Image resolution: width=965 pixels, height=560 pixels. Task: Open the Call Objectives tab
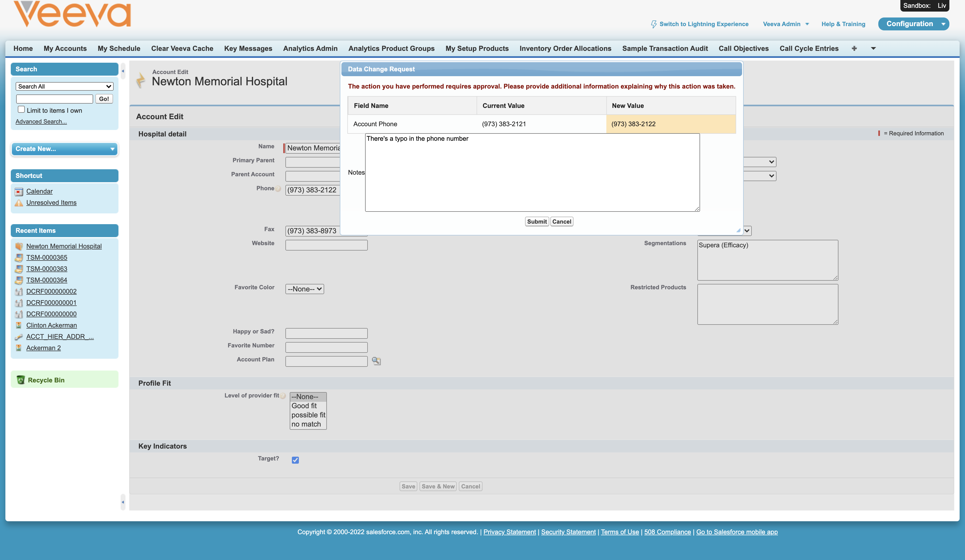pos(743,48)
